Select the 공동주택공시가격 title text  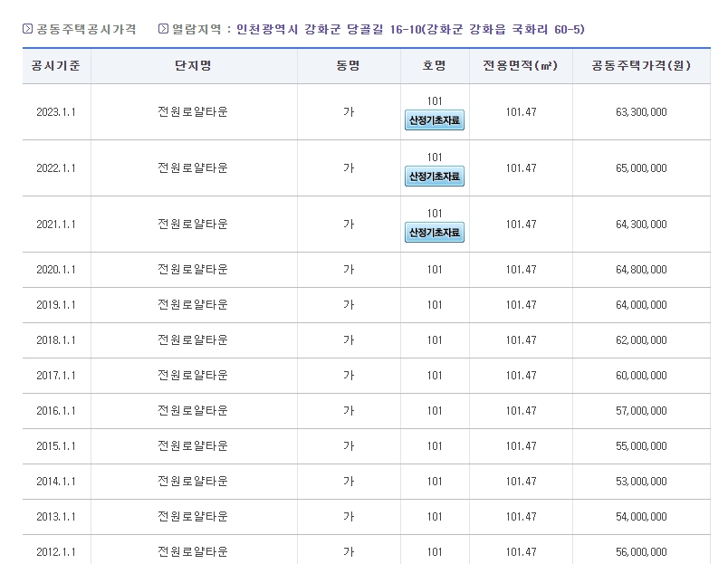coord(86,29)
